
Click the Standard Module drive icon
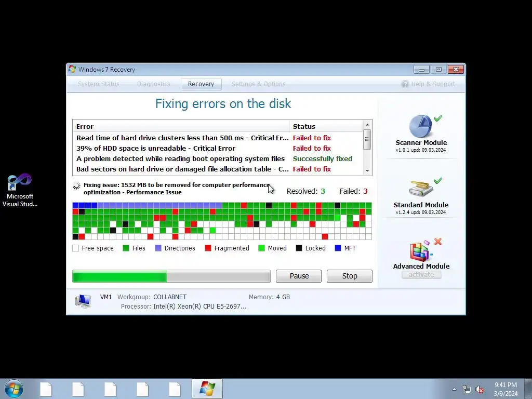(421, 189)
